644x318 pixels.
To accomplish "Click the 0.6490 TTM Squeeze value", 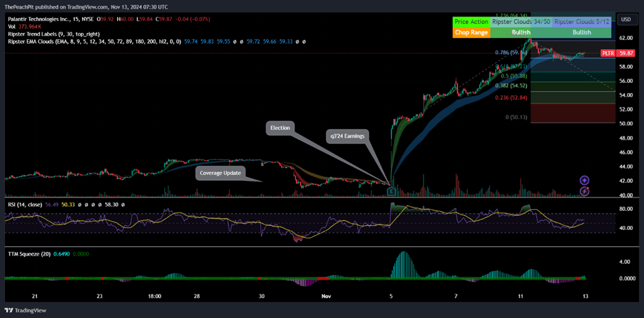I will pyautogui.click(x=62, y=254).
